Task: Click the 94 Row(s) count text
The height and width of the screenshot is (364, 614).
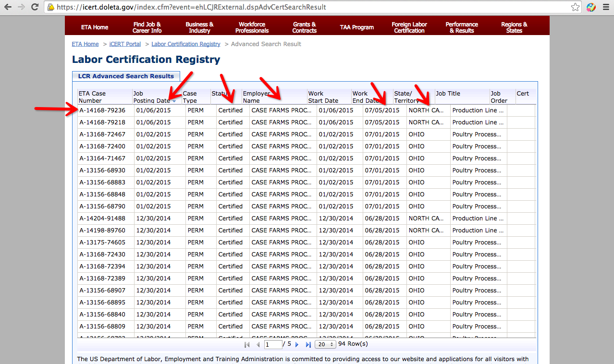Action: pos(353,344)
